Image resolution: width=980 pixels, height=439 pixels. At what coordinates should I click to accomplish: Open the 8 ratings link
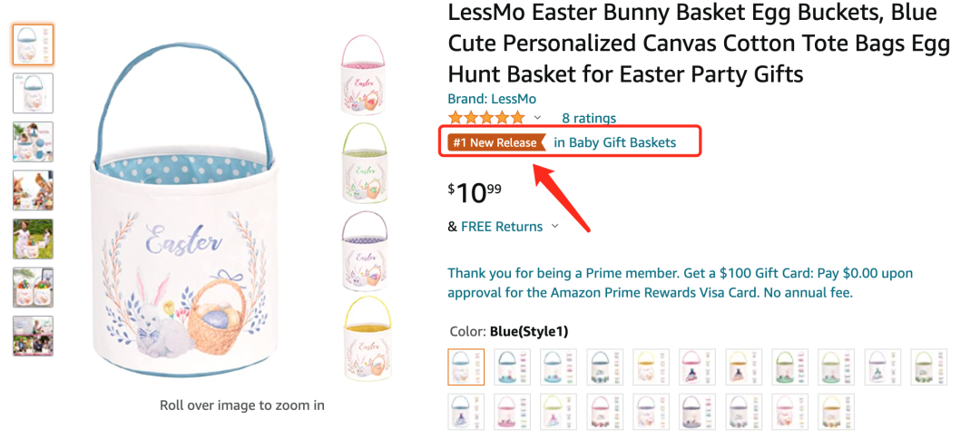pyautogui.click(x=589, y=118)
